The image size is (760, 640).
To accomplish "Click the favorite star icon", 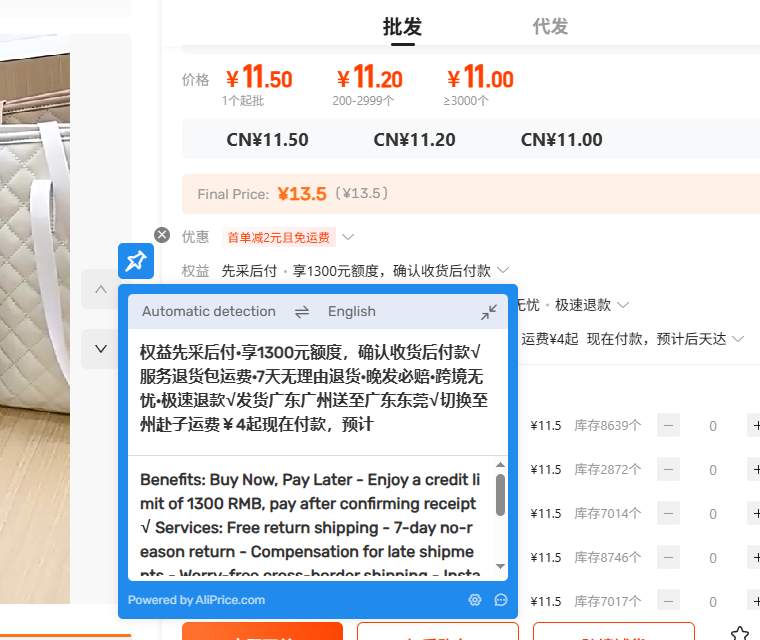I will [x=739, y=633].
